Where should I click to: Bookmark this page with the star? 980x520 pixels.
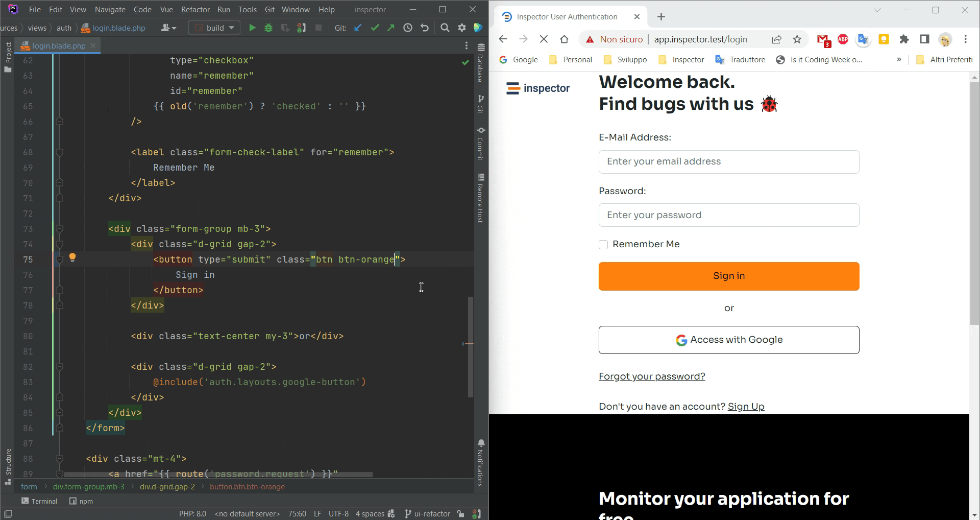click(797, 39)
